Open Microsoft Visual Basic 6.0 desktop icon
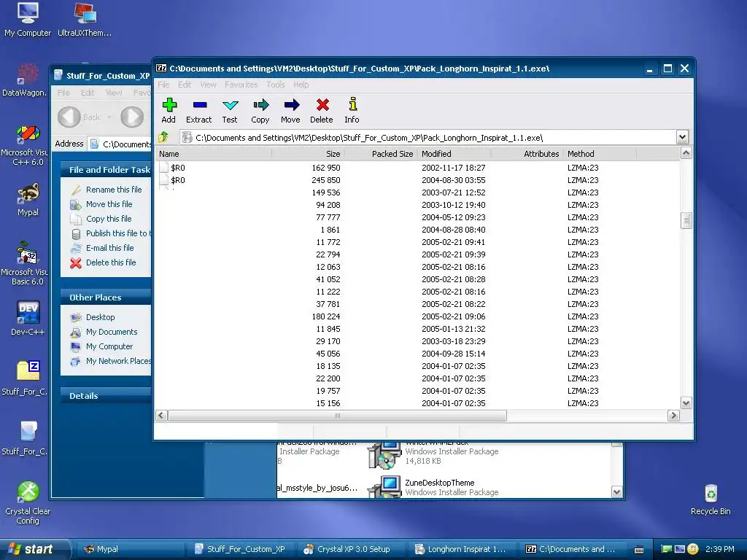Viewport: 747px width, 560px height. tap(25, 262)
